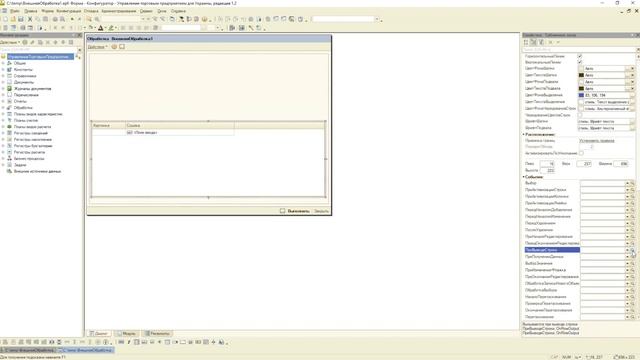This screenshot has width=640, height=360.
Task: Click the magnifier icon for ПриПолученииДанных event
Action: click(633, 257)
